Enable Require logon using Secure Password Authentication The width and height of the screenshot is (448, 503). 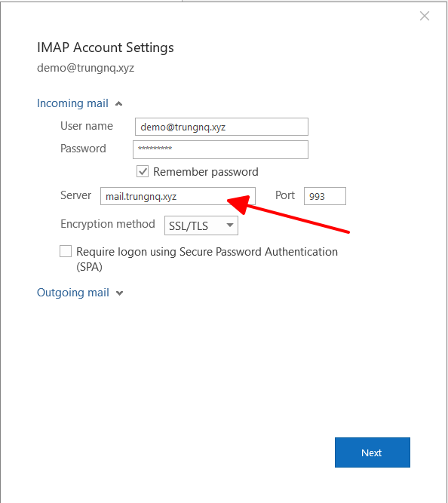tap(66, 251)
